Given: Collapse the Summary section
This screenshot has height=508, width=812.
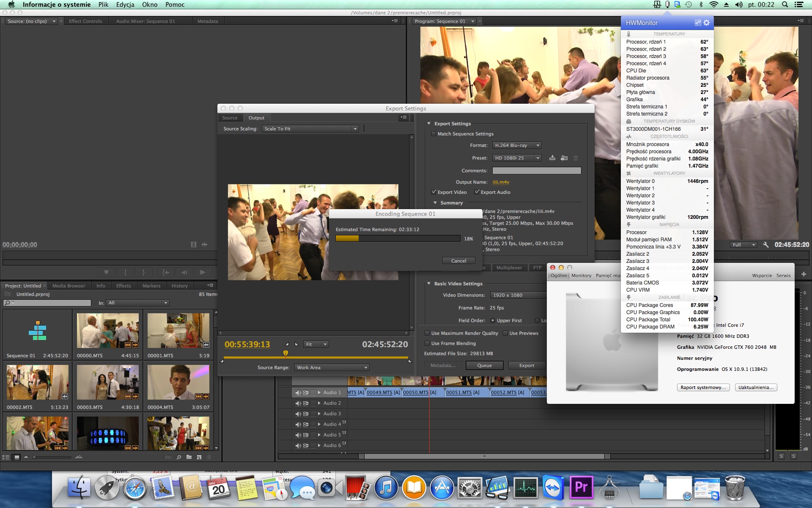Looking at the screenshot, I should pyautogui.click(x=435, y=203).
